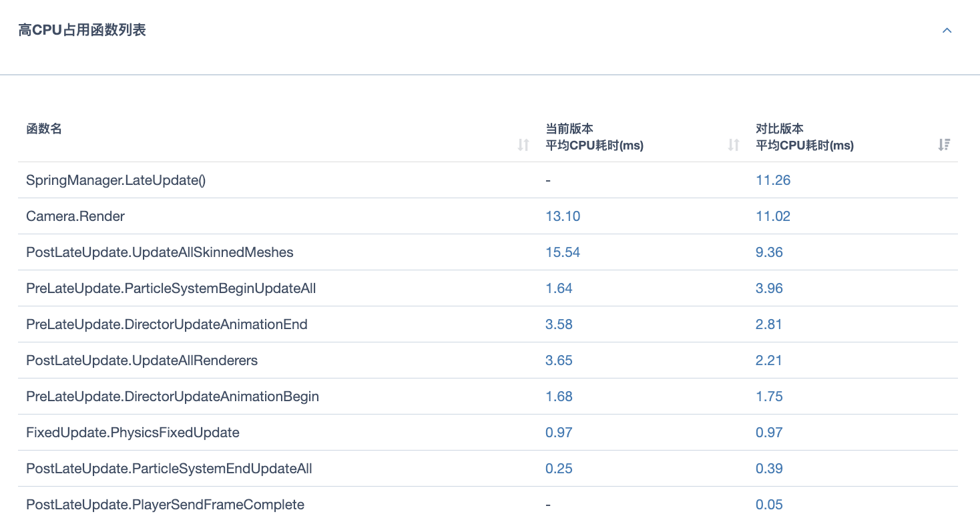Sort by 函数名 column sort icon
This screenshot has width=980, height=524.
[523, 144]
